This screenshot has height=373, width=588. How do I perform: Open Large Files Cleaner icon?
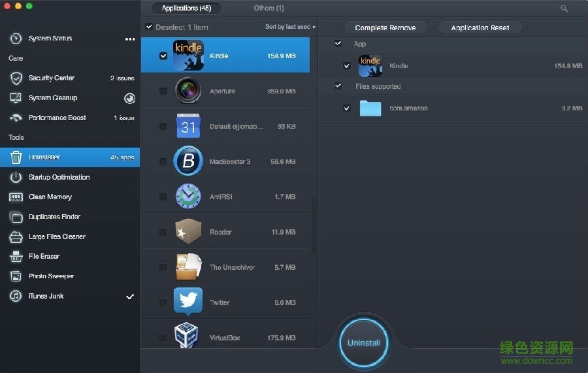point(16,236)
